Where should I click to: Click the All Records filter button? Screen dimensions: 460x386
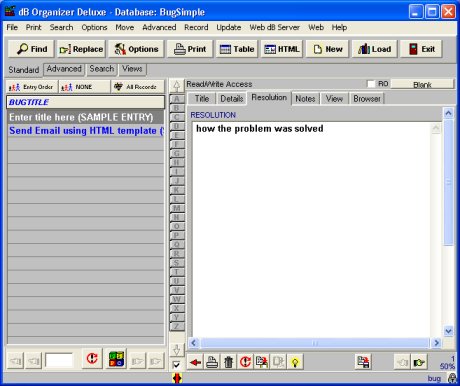(x=138, y=87)
